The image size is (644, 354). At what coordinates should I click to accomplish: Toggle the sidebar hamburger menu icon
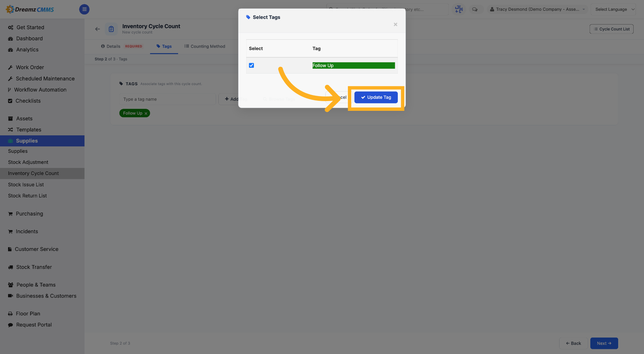(84, 9)
